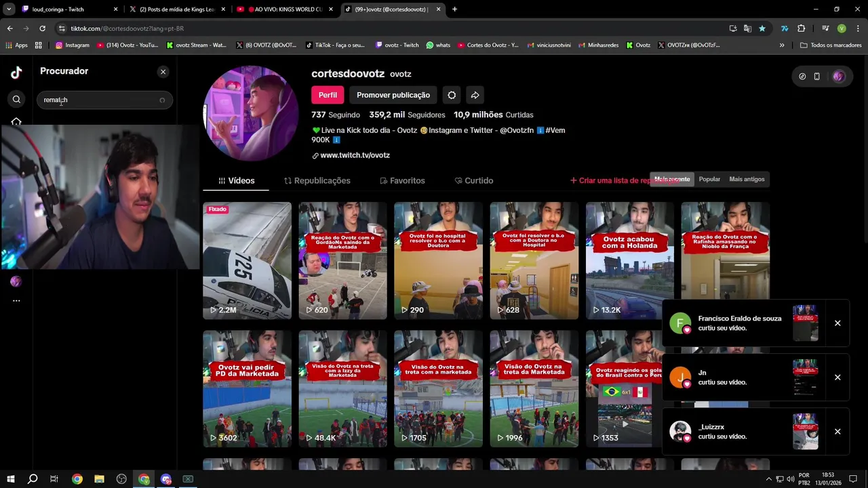Switch to the Republicações tab

317,180
